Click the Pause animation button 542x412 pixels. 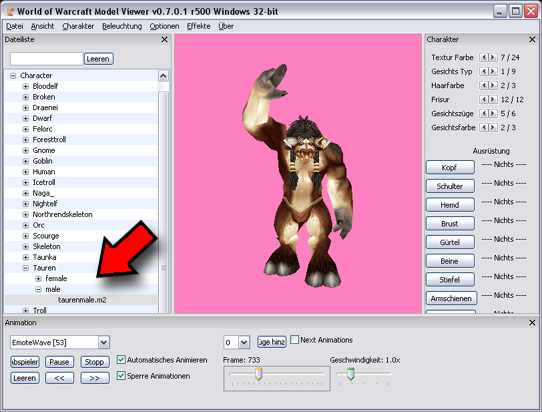[x=59, y=362]
